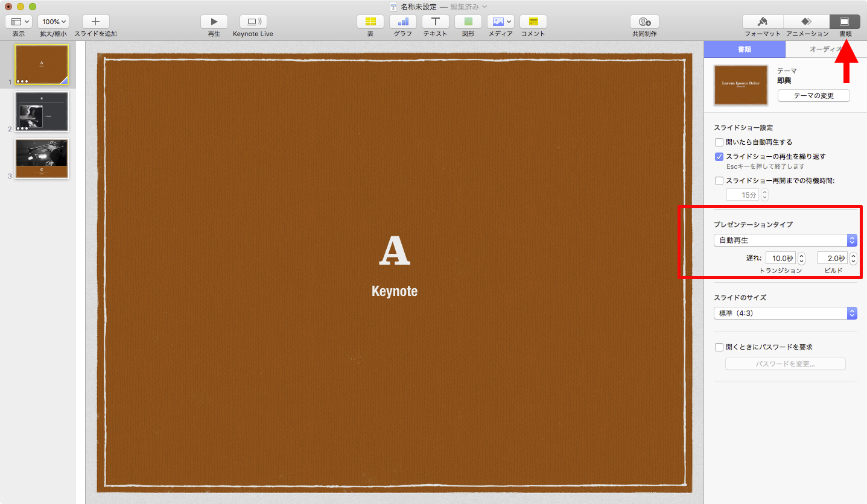867x504 pixels.
Task: Add a comment with コメント icon
Action: coord(533,22)
